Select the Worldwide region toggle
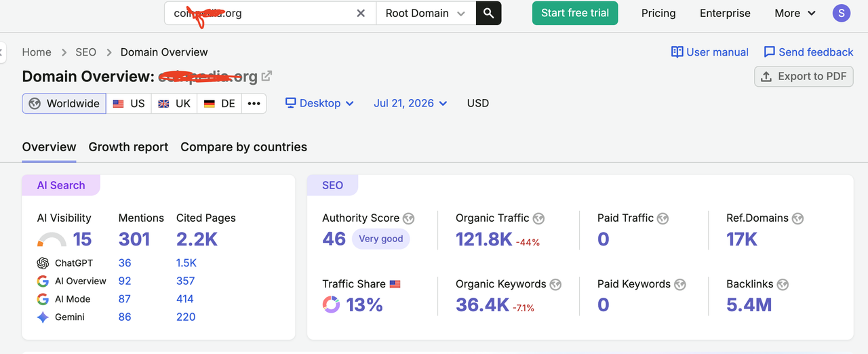868x354 pixels. tap(64, 104)
